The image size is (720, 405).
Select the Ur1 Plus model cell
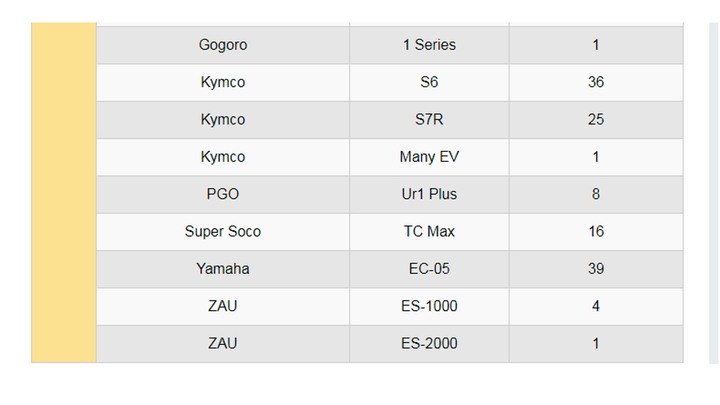pyautogui.click(x=429, y=194)
